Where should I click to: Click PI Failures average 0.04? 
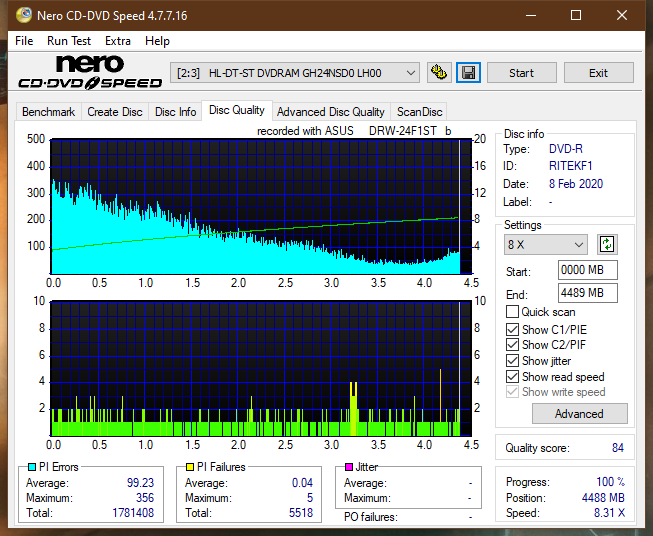[x=302, y=482]
